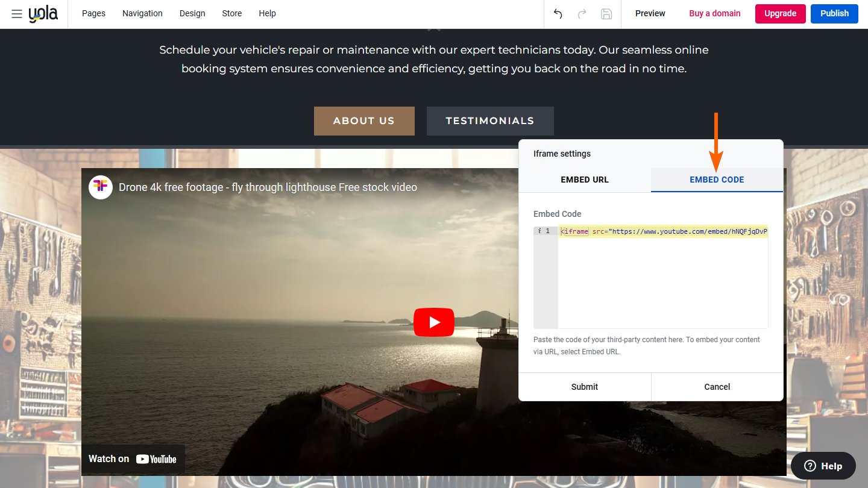Click the ABOUT US button
This screenshot has height=488, width=868.
(x=364, y=120)
